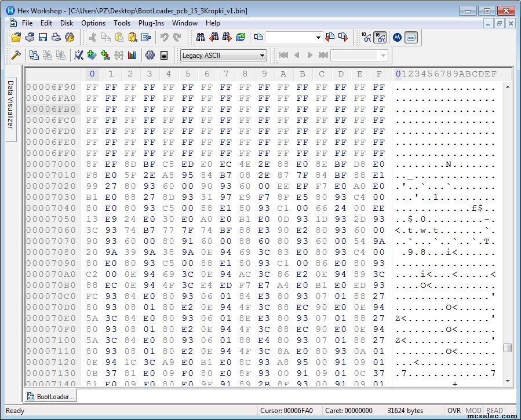This screenshot has width=521, height=420.
Task: Click the next-record triangle button
Action: point(309,55)
